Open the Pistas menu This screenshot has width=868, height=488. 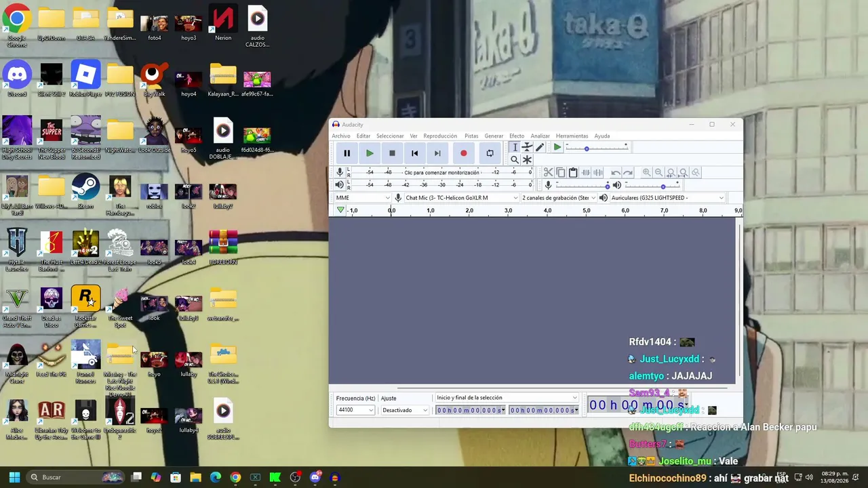pos(471,136)
